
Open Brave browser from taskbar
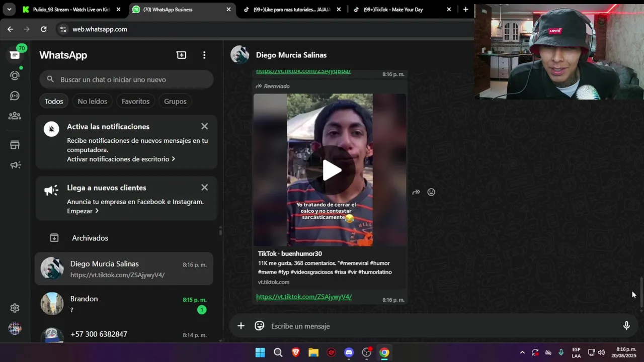point(296,352)
